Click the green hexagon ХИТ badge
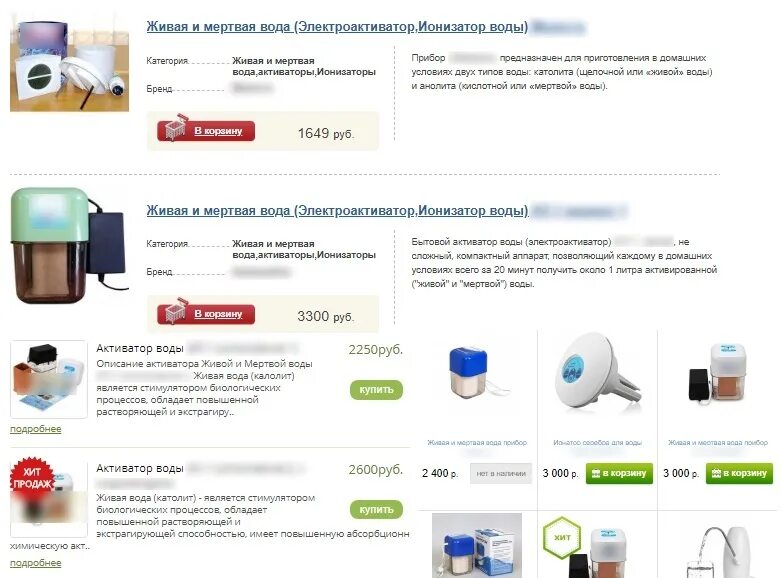This screenshot has width=782, height=578. point(562,537)
